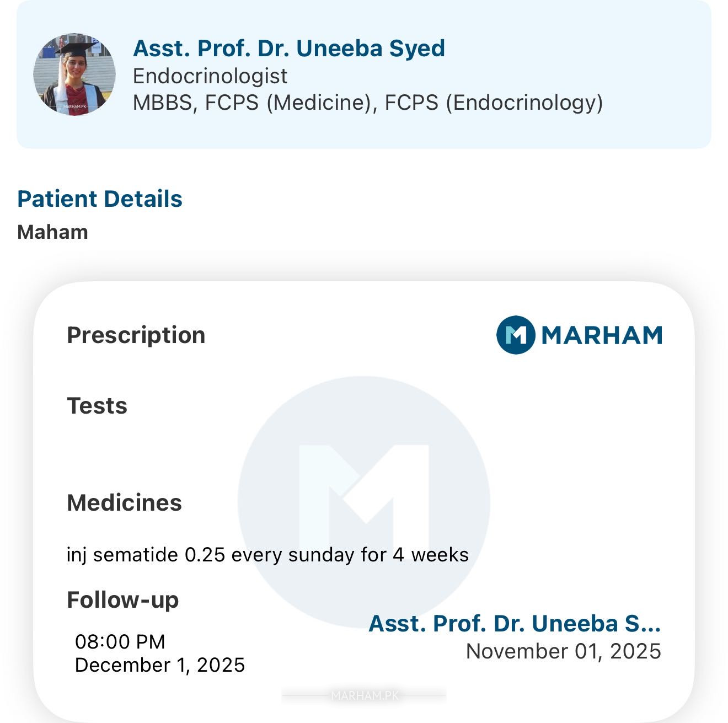Select patient name Maham
The image size is (728, 723).
pyautogui.click(x=52, y=232)
